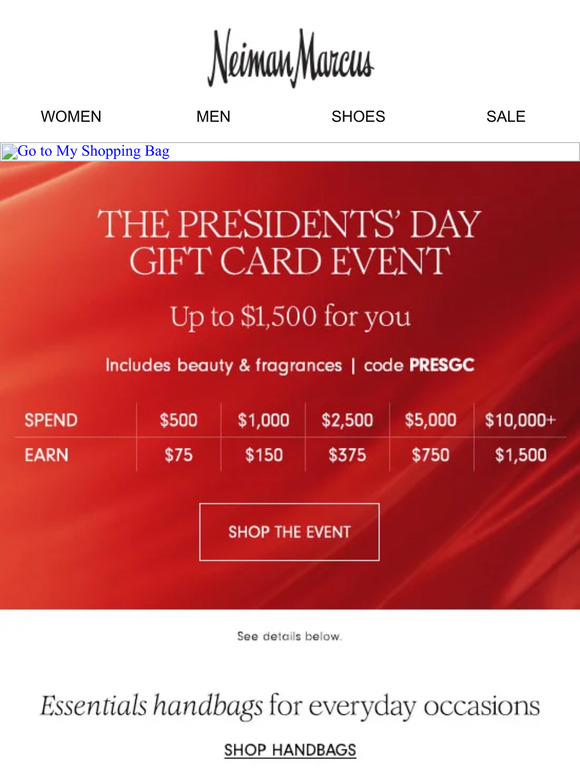Screen dimensions: 580x774
Task: Click the $1,500 earn amount
Action: [521, 455]
